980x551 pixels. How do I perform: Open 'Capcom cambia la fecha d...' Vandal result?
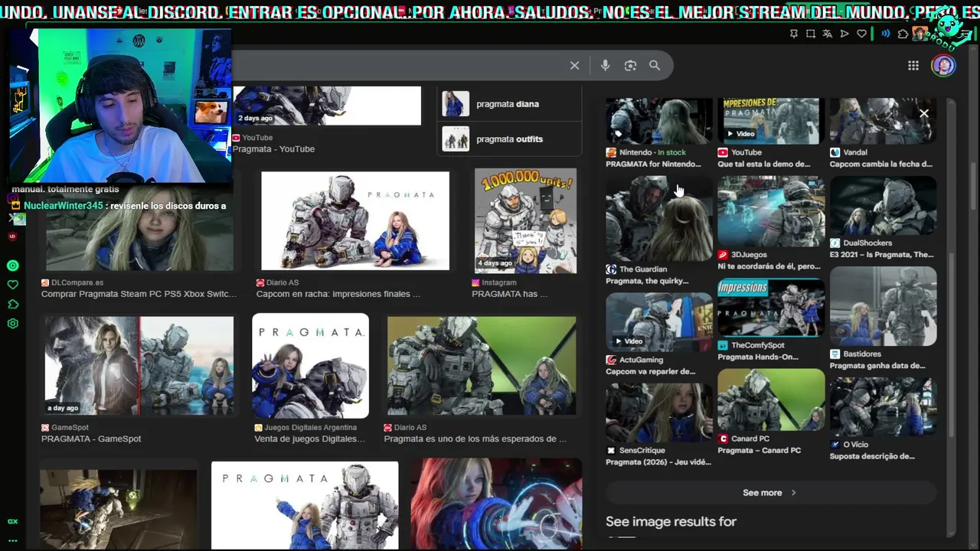pyautogui.click(x=881, y=165)
